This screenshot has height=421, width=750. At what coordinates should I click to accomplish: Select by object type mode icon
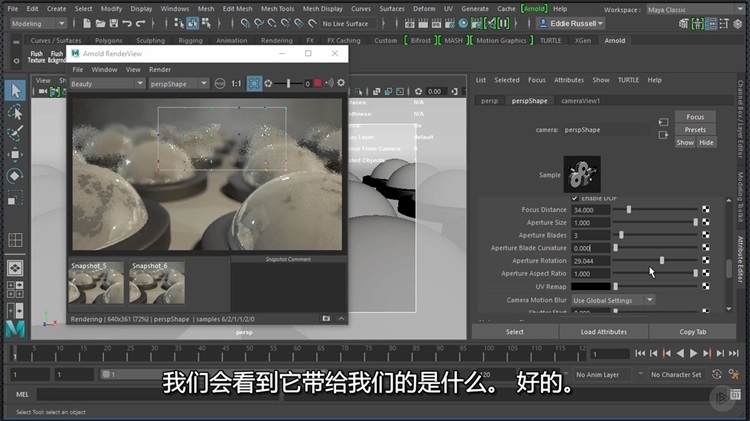coord(192,23)
